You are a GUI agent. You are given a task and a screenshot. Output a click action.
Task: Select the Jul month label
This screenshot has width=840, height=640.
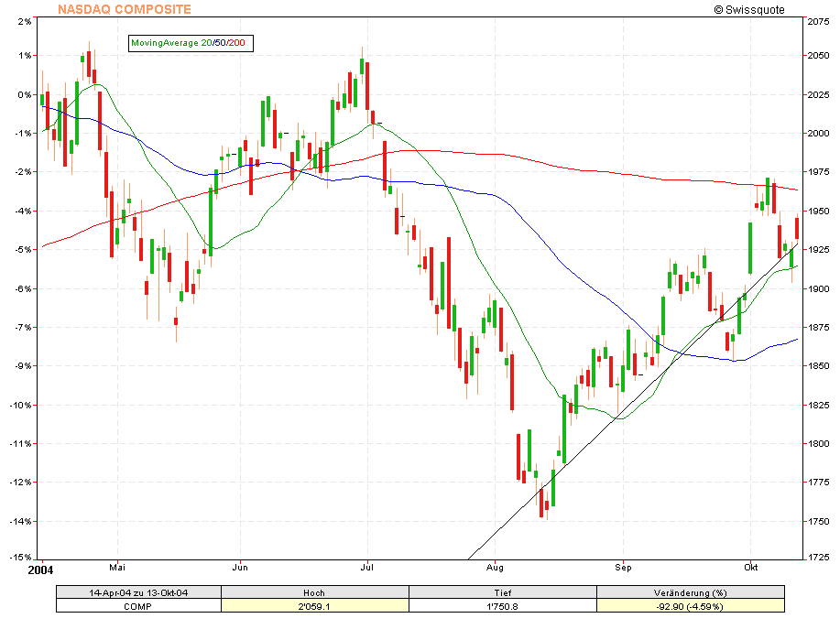point(367,567)
